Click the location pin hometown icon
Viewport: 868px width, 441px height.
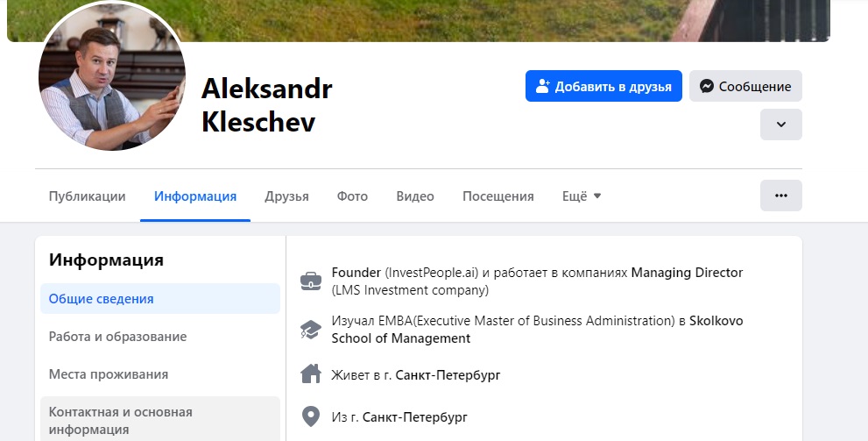pos(310,416)
